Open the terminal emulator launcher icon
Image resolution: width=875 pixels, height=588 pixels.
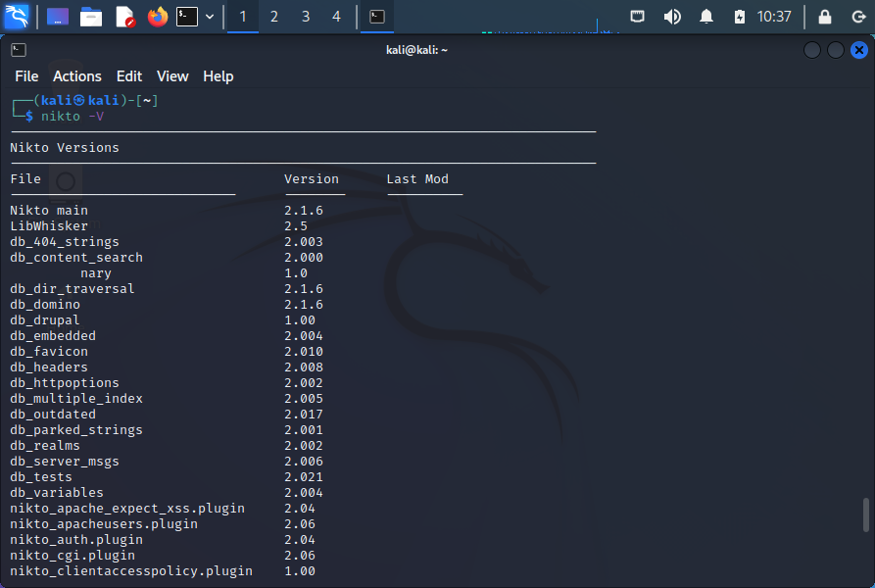[187, 17]
